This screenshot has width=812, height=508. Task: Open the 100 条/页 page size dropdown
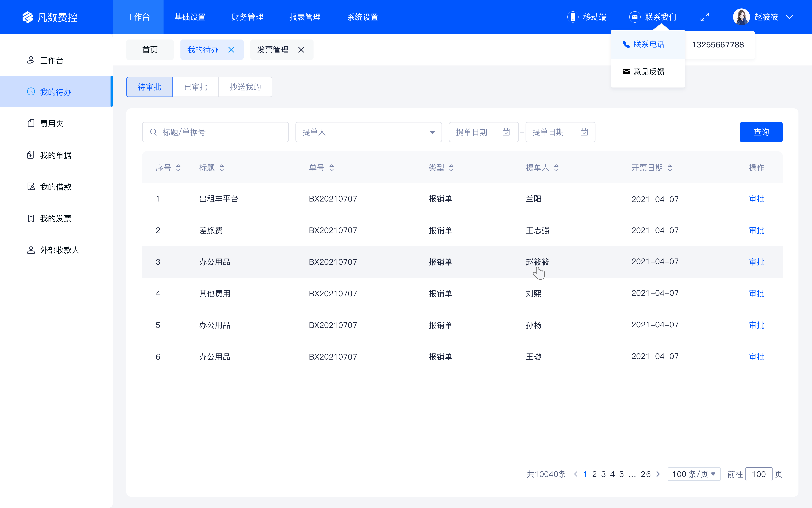694,474
